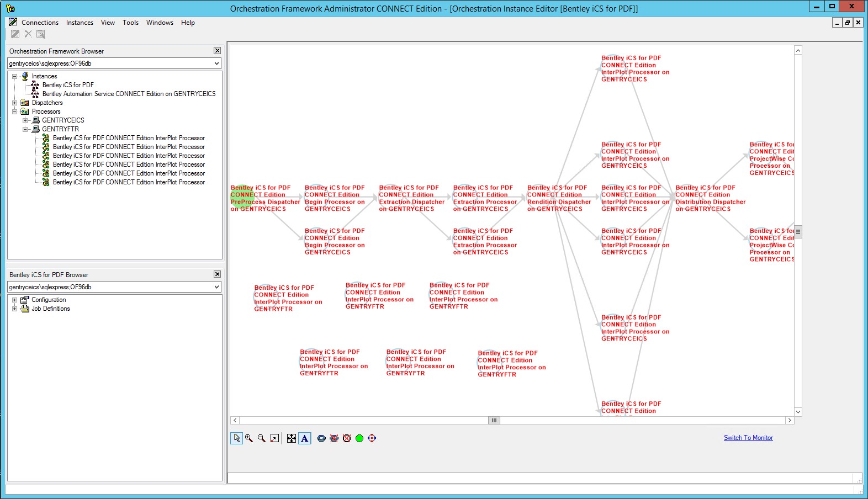Click the grey X delete toolbar icon
The width and height of the screenshot is (868, 499).
[x=28, y=34]
